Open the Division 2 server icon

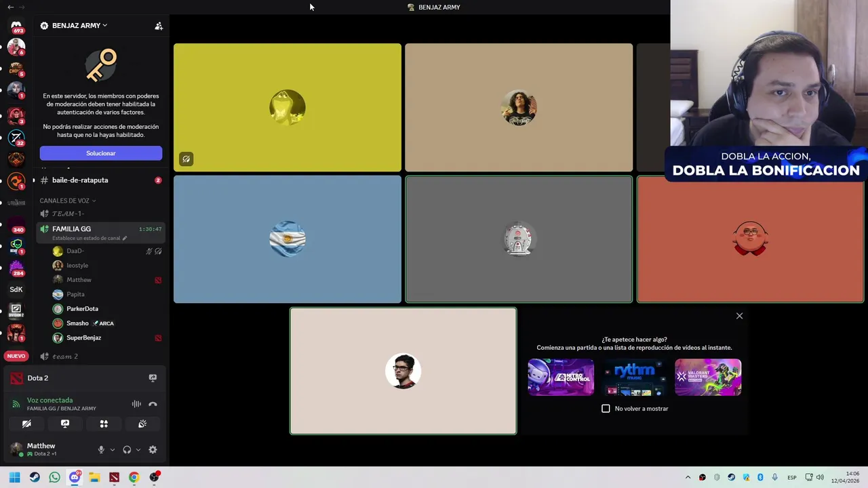[x=16, y=310]
